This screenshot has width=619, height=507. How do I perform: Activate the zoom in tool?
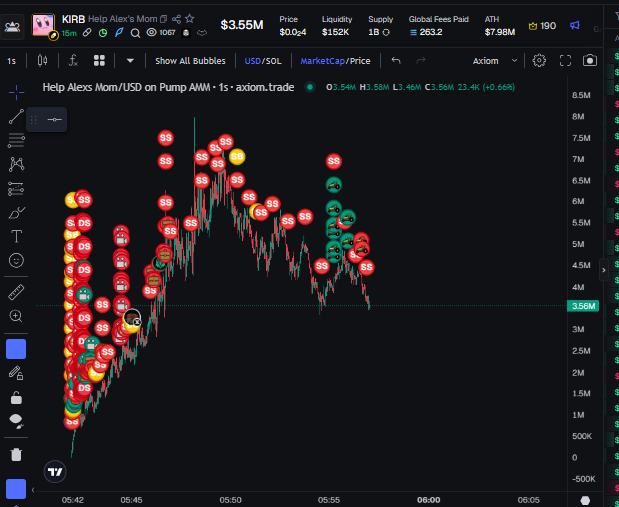coord(16,316)
